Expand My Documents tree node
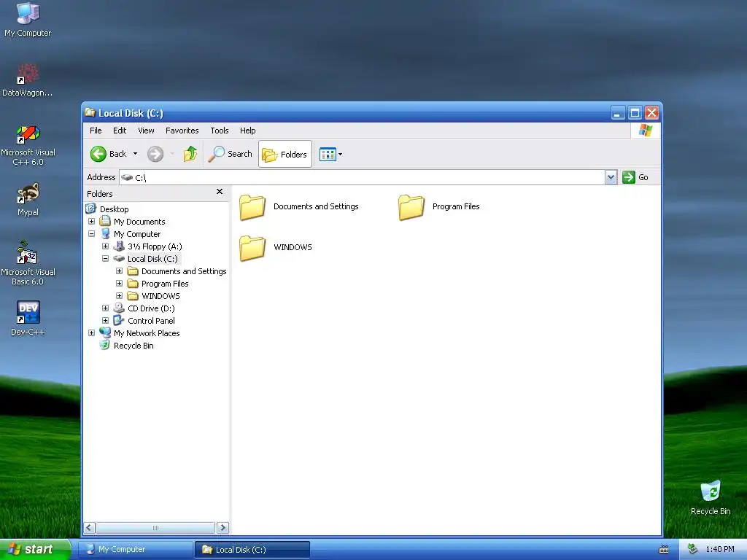 91,222
